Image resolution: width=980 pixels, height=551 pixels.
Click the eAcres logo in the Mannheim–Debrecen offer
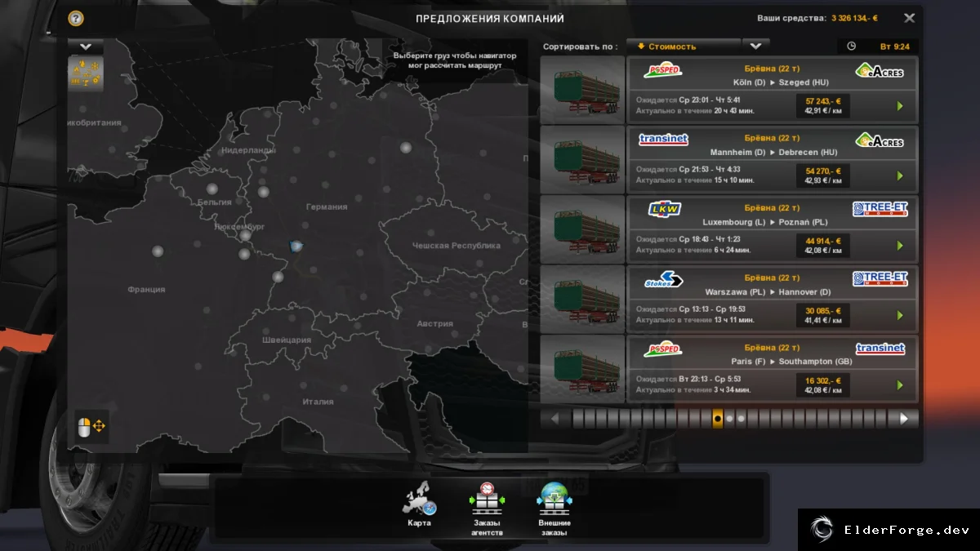[x=880, y=140]
